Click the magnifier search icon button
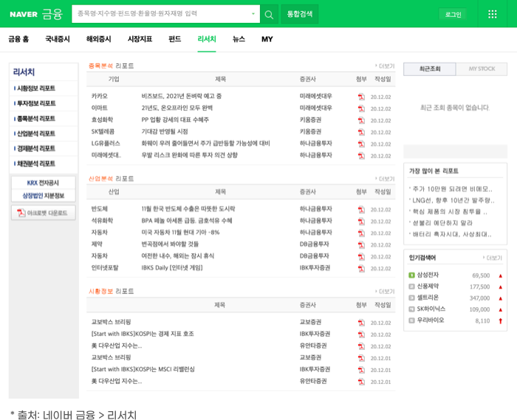The image size is (517, 420). [x=270, y=14]
